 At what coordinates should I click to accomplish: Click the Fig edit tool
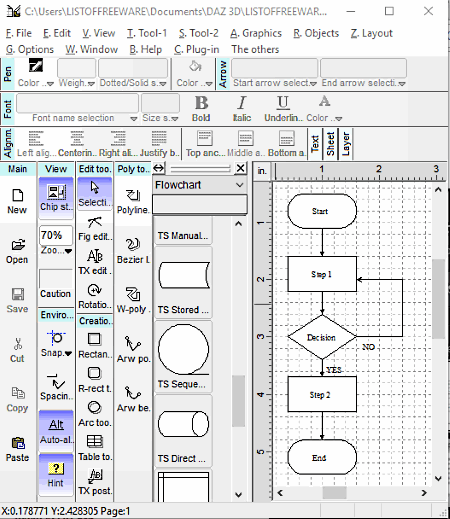(x=94, y=228)
